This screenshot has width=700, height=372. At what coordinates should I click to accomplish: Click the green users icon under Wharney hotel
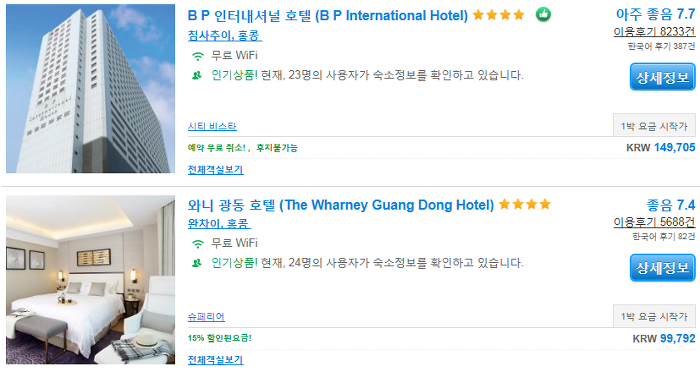tap(197, 263)
